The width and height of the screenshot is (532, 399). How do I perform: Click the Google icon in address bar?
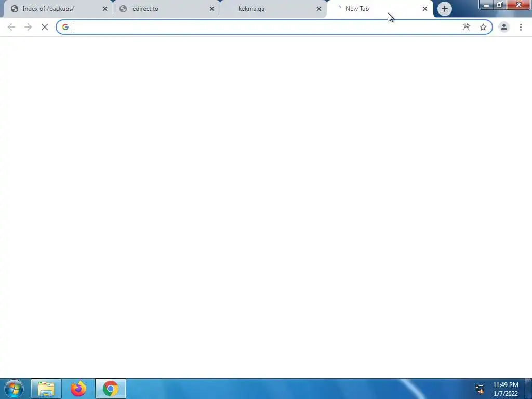coord(65,27)
